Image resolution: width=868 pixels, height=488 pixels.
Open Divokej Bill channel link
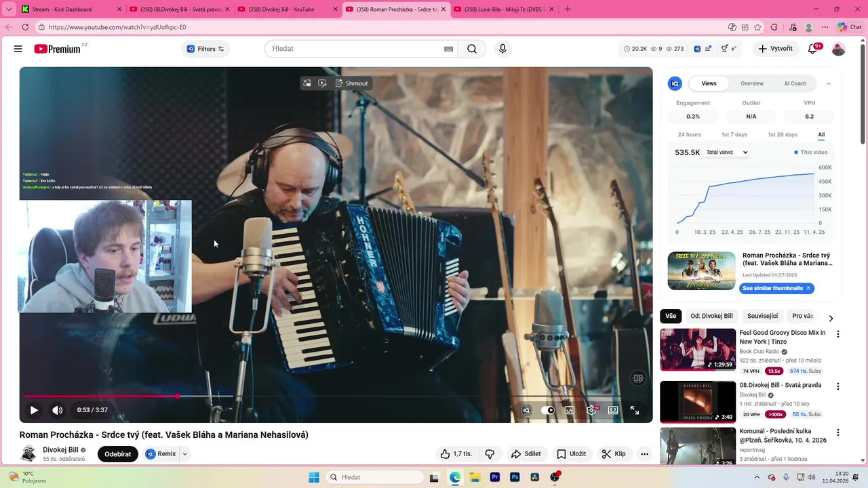click(60, 450)
